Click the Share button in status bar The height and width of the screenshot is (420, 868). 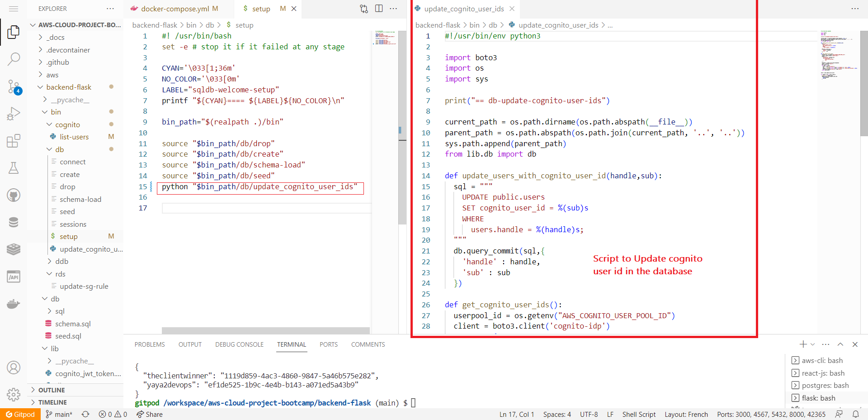coord(150,414)
